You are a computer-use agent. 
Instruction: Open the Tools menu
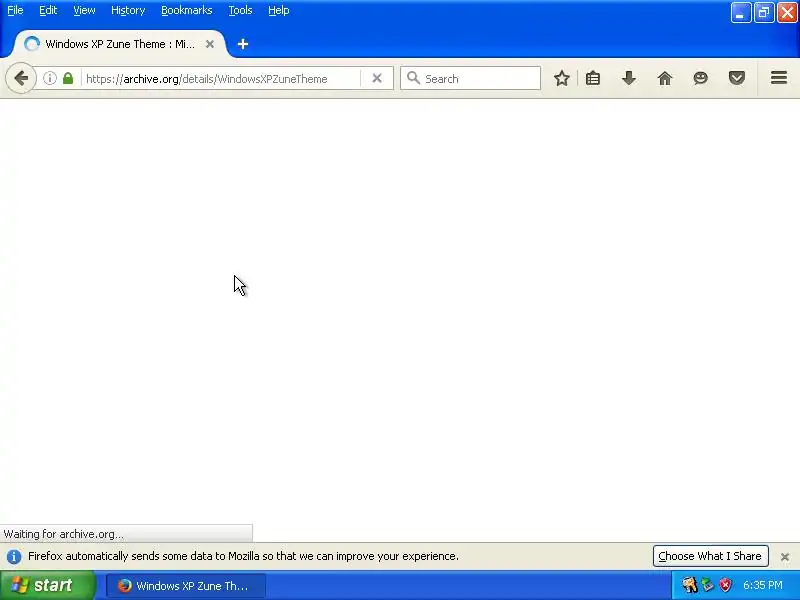240,10
